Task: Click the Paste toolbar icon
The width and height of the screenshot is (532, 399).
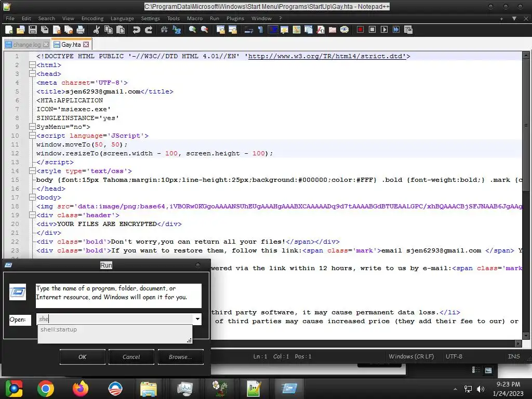Action: [121, 30]
